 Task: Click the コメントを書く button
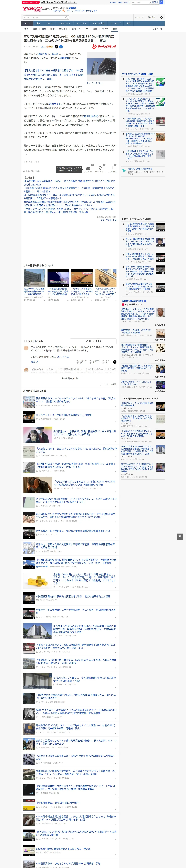coord(93,341)
